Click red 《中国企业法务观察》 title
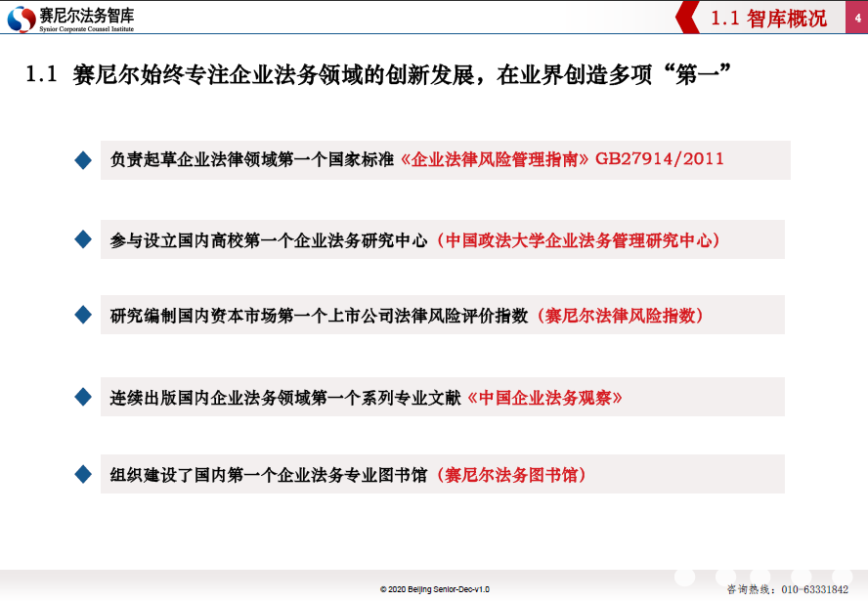The image size is (868, 601). (x=544, y=398)
